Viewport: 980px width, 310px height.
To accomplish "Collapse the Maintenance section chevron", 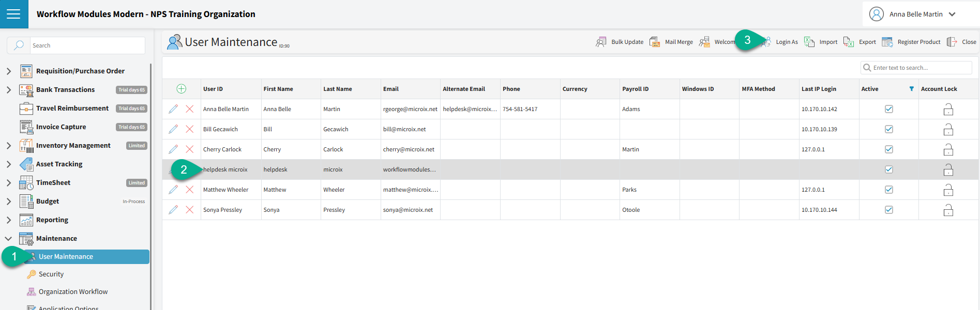I will point(9,239).
